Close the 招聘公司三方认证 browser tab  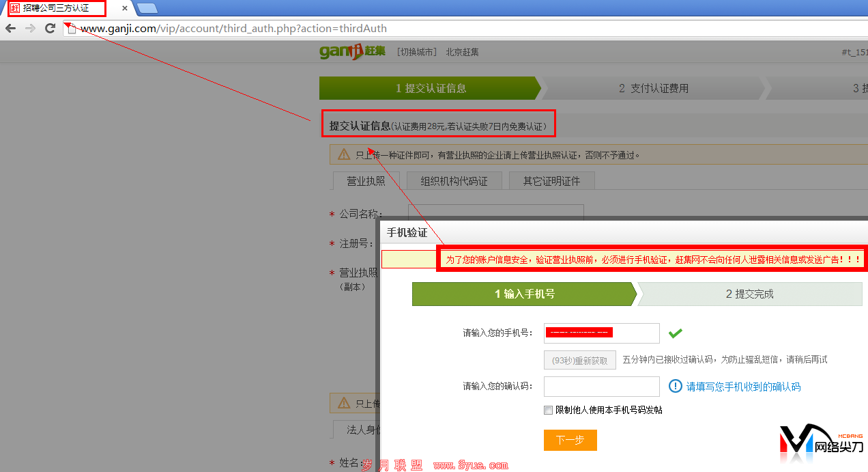[x=125, y=8]
